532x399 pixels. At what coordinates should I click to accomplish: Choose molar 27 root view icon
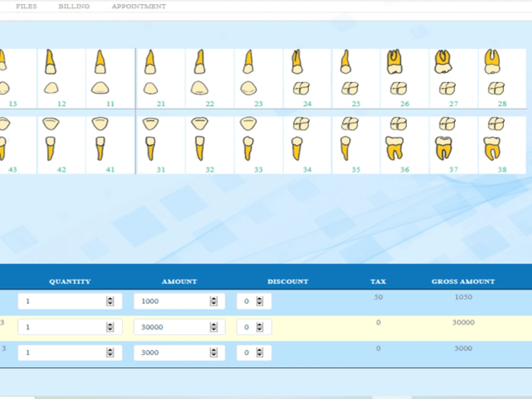(443, 62)
